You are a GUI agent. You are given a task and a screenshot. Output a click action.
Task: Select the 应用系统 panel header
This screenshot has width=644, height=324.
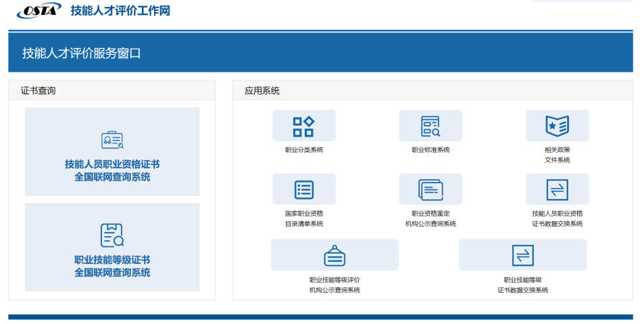coord(432,91)
